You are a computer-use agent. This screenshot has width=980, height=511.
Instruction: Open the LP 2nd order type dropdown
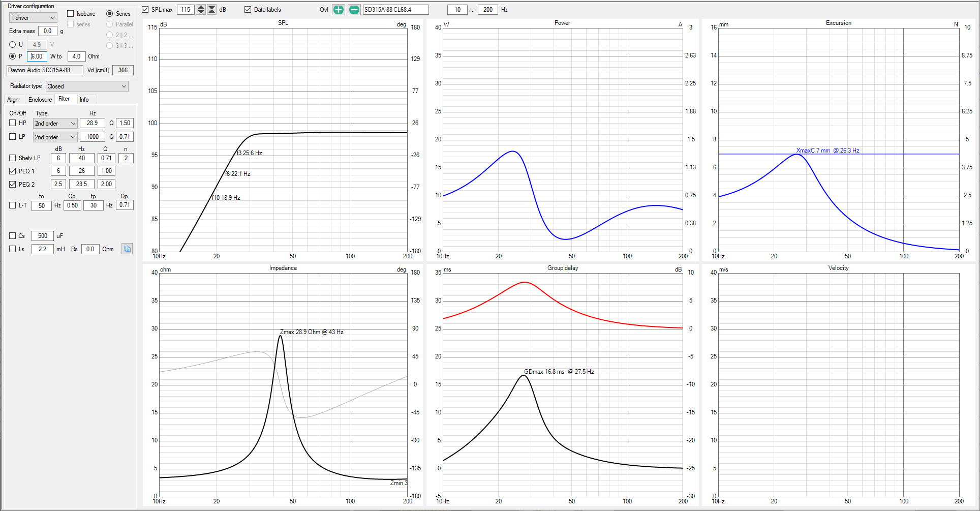tap(55, 137)
